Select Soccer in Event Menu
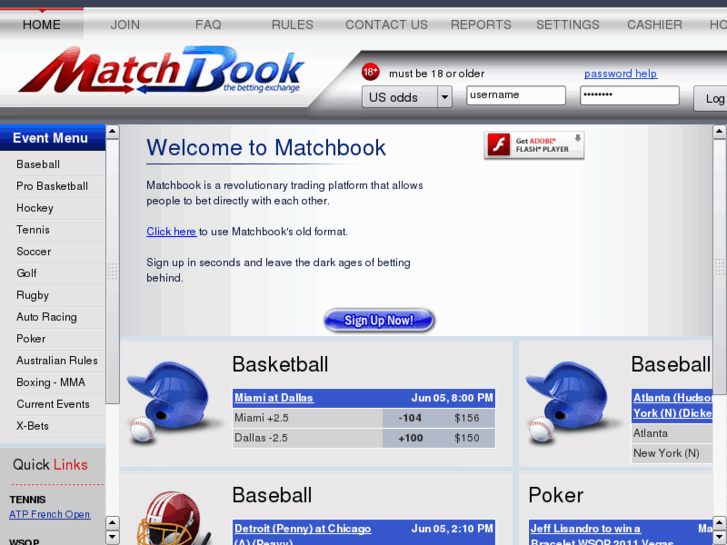This screenshot has height=545, width=727. coord(33,252)
